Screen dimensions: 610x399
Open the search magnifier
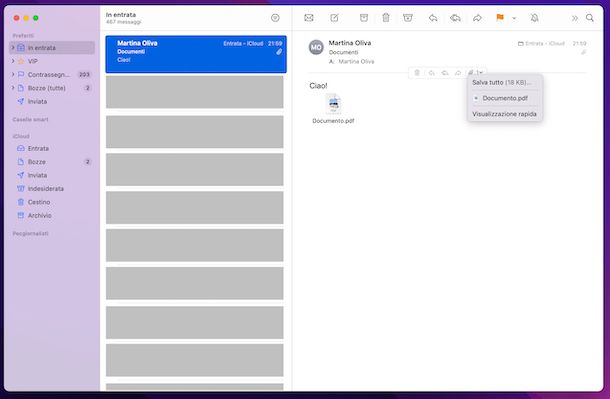tap(590, 18)
